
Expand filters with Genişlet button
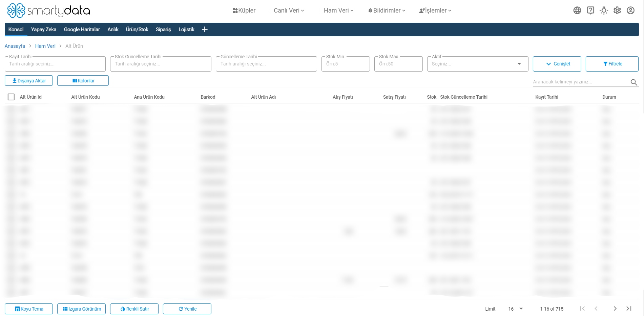coord(557,64)
